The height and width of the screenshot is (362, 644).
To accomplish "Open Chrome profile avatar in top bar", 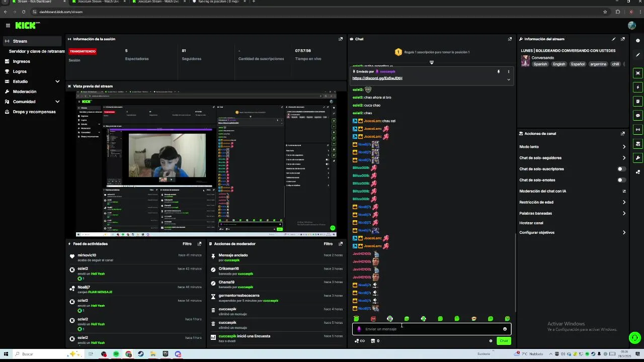I will (x=631, y=12).
